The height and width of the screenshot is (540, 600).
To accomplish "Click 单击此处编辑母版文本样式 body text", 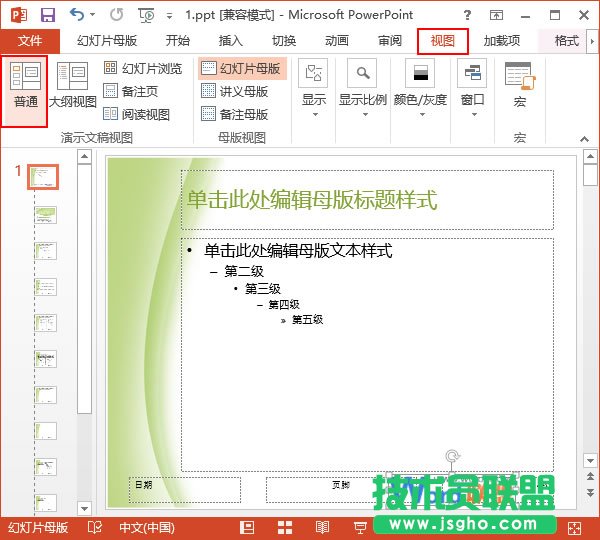I will 298,251.
